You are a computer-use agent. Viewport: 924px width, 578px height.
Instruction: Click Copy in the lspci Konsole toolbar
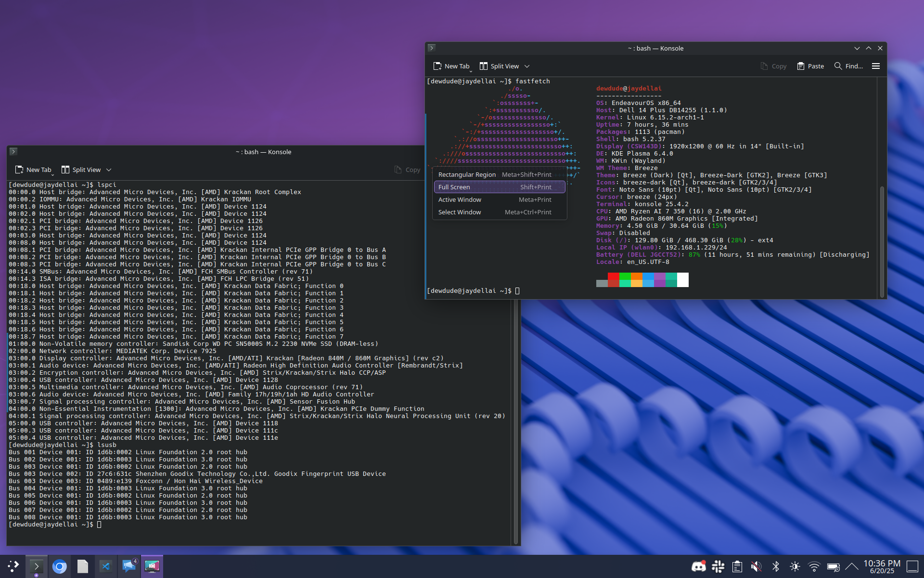[x=407, y=170]
